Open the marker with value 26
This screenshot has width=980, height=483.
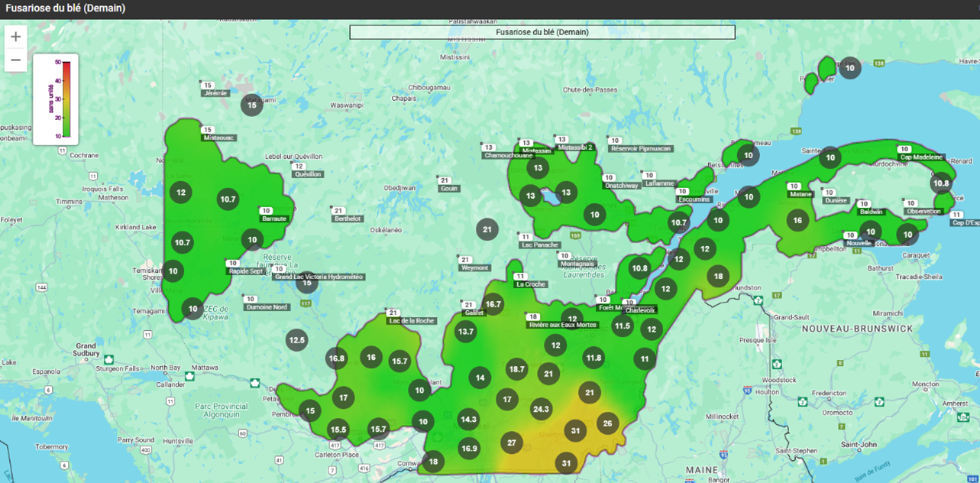tap(607, 423)
